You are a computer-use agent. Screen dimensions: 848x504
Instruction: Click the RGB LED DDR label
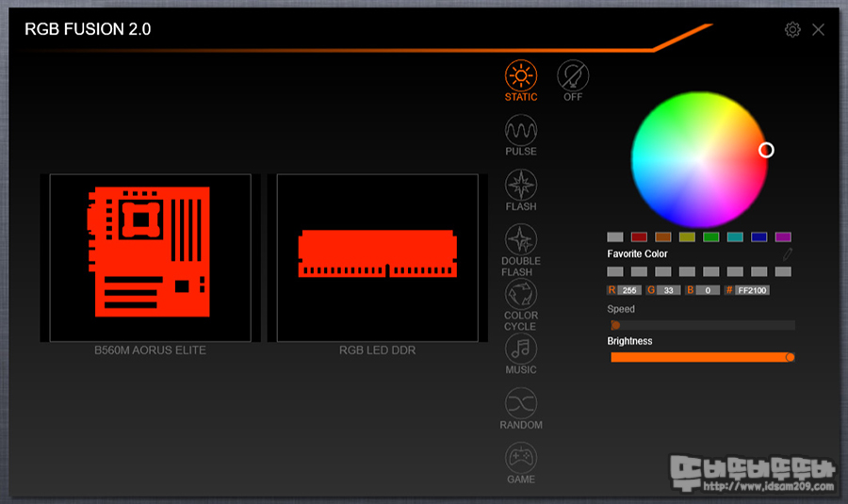pyautogui.click(x=378, y=350)
